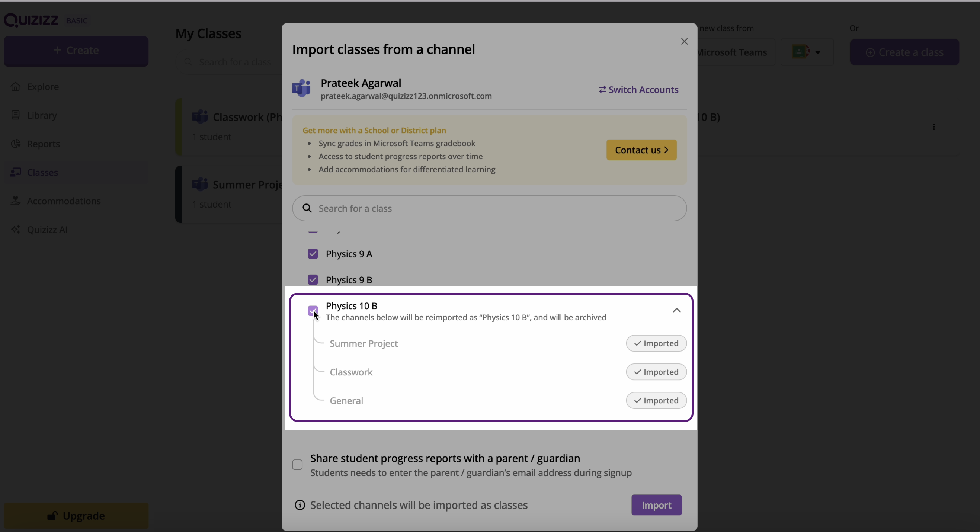Click the Microsoft Teams logo in dialog

tap(301, 88)
